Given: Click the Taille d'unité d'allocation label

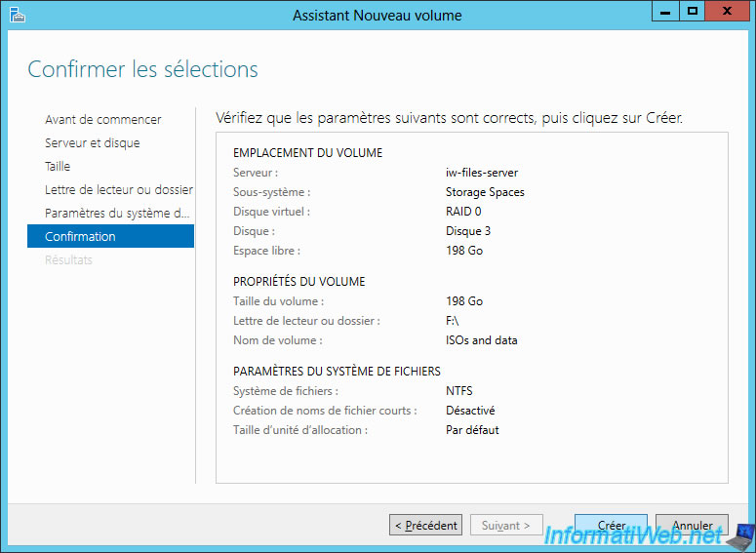Looking at the screenshot, I should coord(300,430).
